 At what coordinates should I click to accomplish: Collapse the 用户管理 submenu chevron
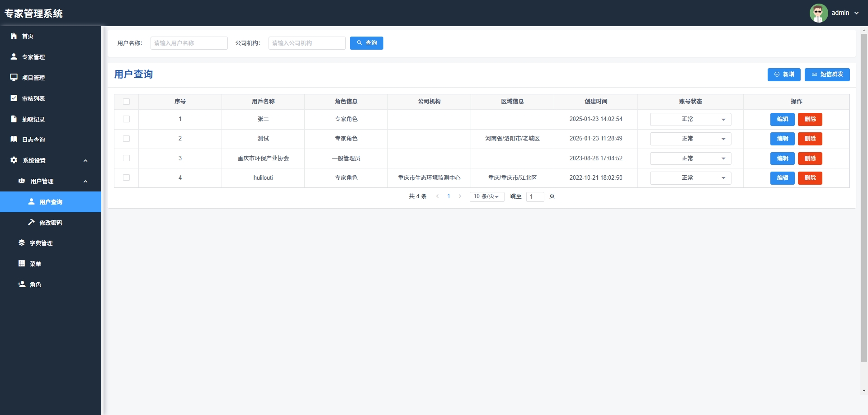[85, 181]
